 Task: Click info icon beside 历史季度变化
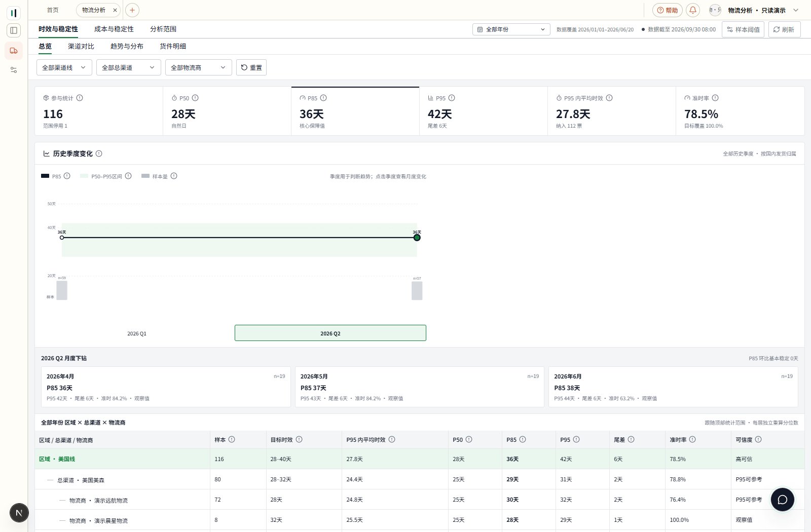tap(99, 154)
